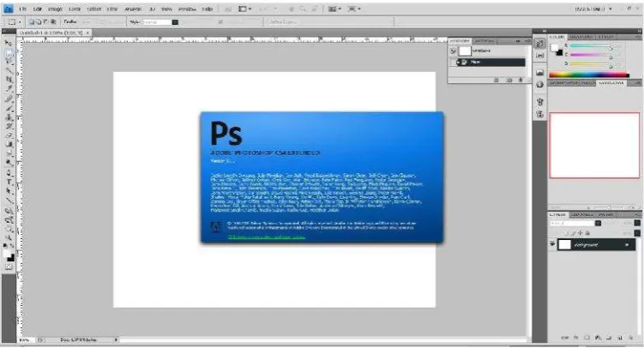The height and width of the screenshot is (348, 644).
Task: Open the History panel flyout menu
Action: tap(527, 41)
